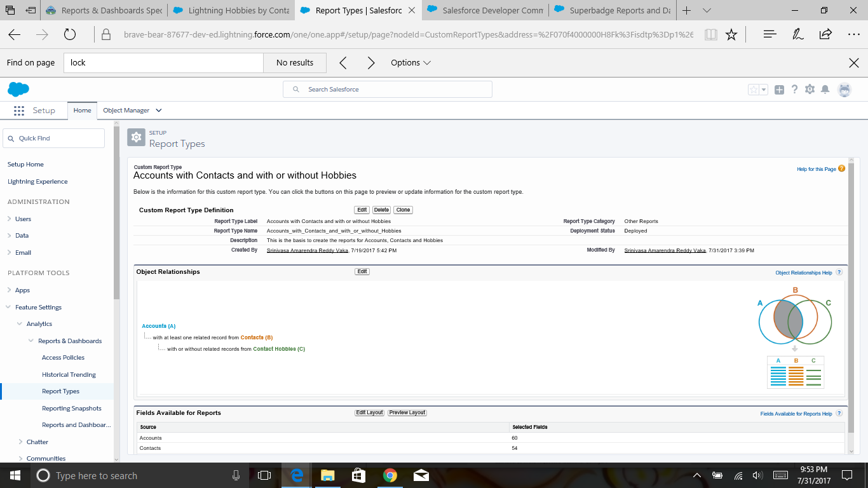This screenshot has height=488, width=868.
Task: Refresh the page in the browser
Action: coord(70,35)
